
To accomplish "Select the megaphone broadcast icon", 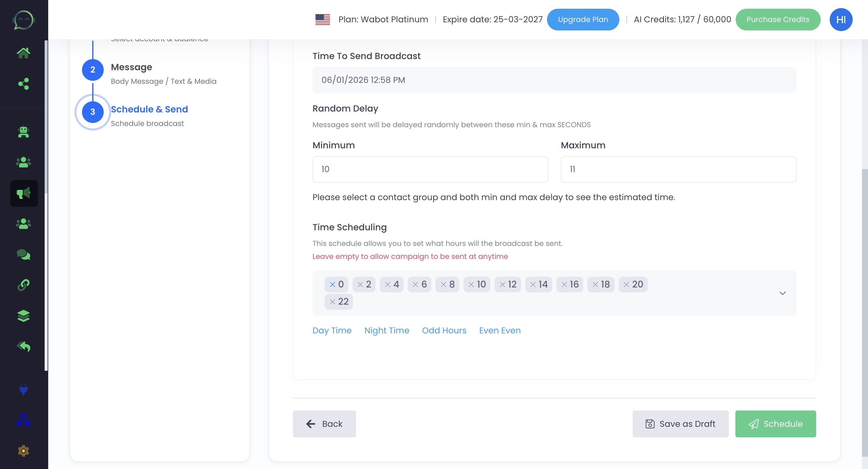I will [x=24, y=194].
